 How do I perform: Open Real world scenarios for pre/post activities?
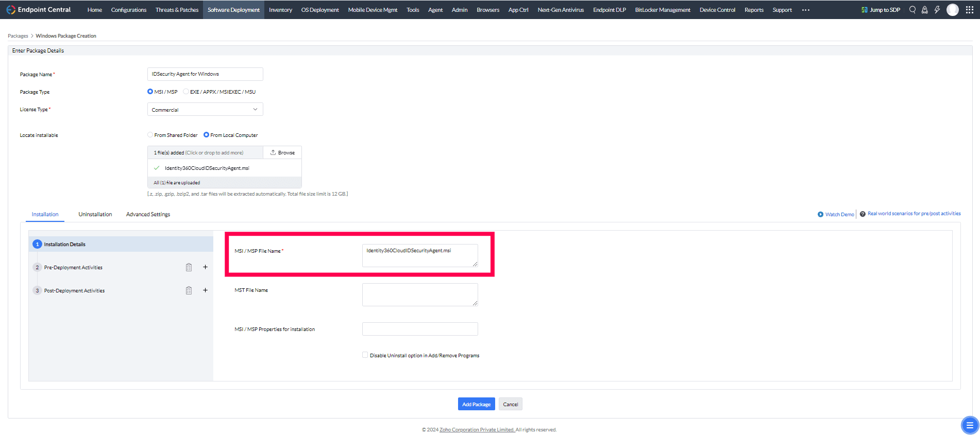click(914, 214)
